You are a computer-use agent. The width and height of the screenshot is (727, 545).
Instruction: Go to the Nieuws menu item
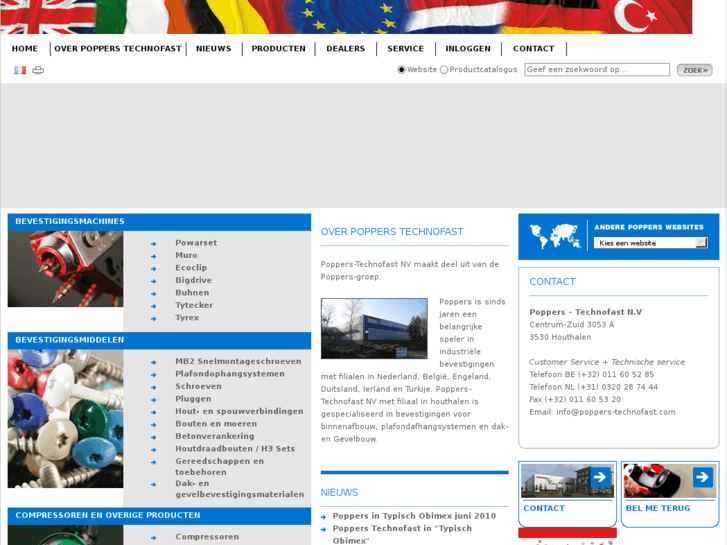tap(214, 49)
